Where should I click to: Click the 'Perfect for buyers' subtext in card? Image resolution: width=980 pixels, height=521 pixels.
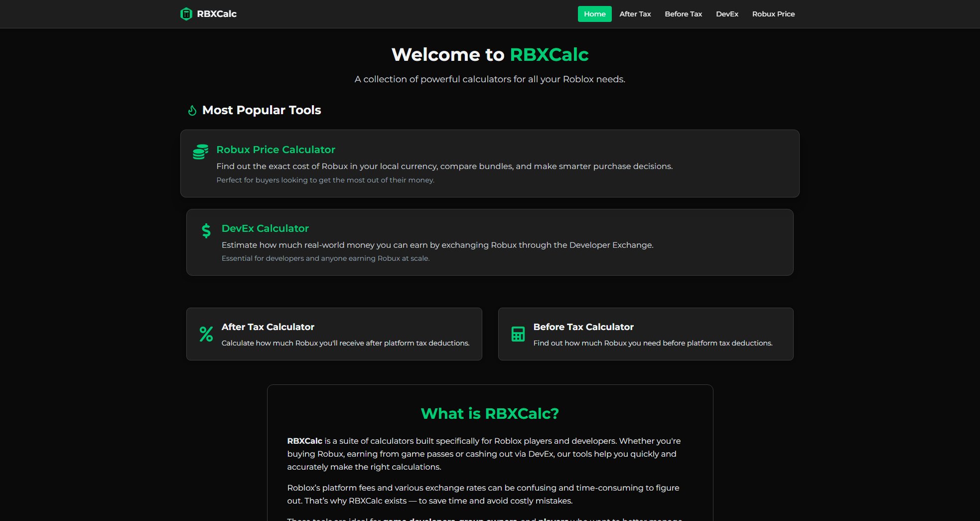[325, 180]
